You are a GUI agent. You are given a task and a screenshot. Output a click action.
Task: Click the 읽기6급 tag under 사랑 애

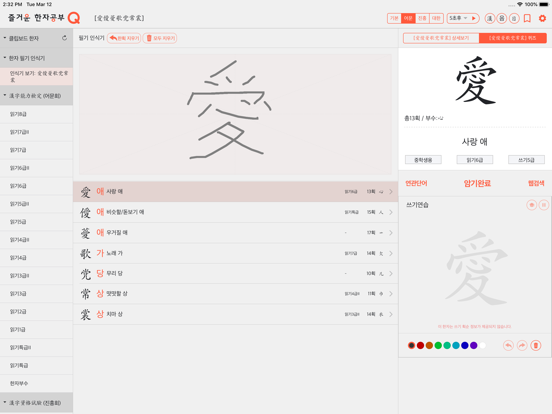pyautogui.click(x=475, y=160)
